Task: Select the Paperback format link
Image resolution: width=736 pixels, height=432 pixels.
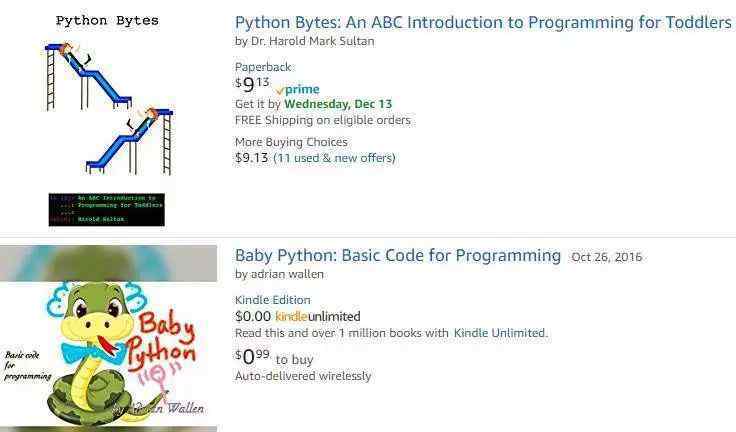Action: pyautogui.click(x=263, y=67)
